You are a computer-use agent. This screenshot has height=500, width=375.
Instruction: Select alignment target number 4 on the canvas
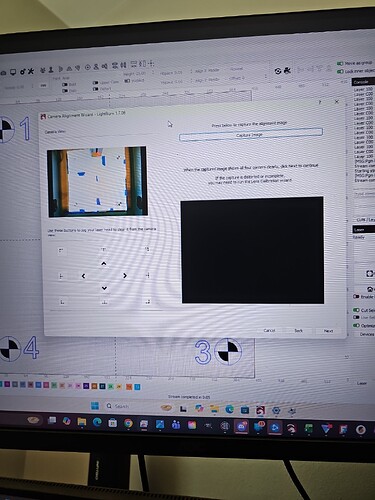pos(18,348)
